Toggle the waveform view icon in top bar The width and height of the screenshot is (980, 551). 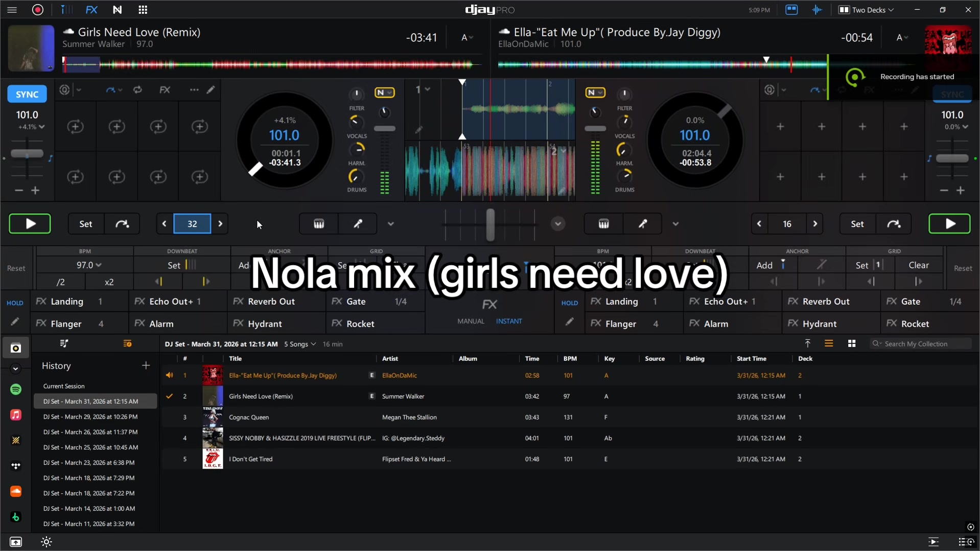(x=817, y=10)
